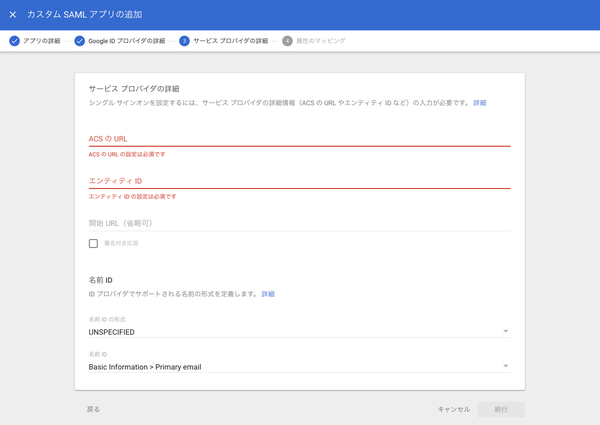The image size is (600, 425).
Task: Focus the エンティティ ID input field
Action: tap(300, 181)
